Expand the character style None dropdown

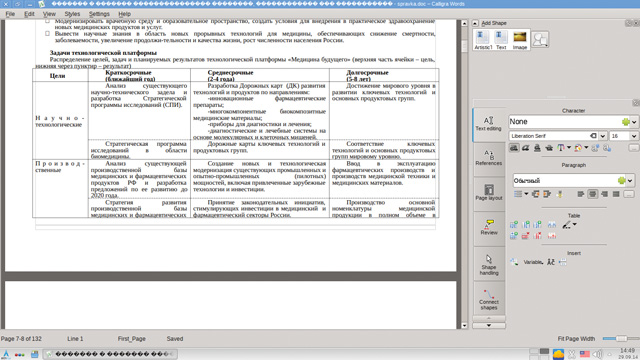point(634,122)
